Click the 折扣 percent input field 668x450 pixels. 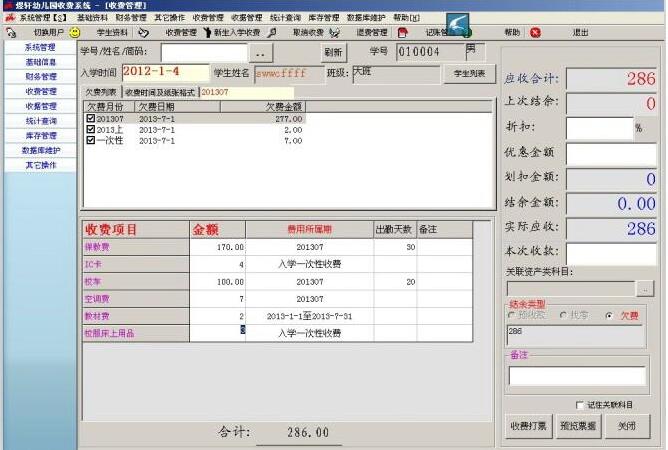tap(599, 128)
